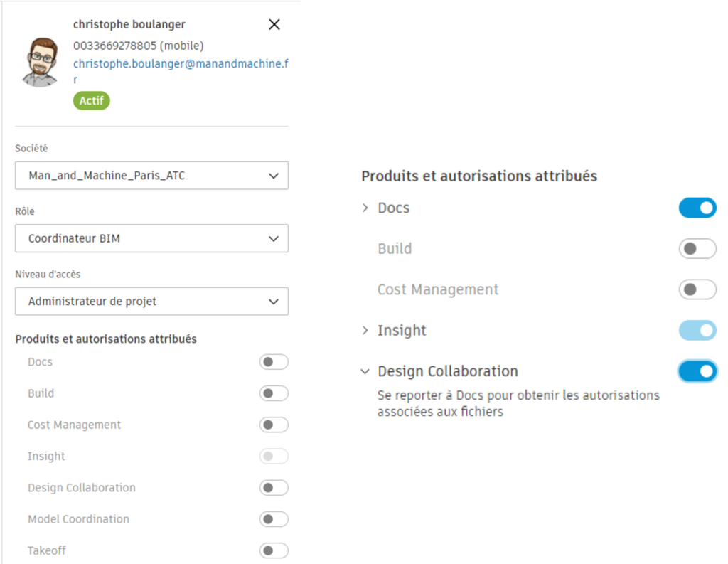Enable the Build toggle in right panel

point(697,249)
